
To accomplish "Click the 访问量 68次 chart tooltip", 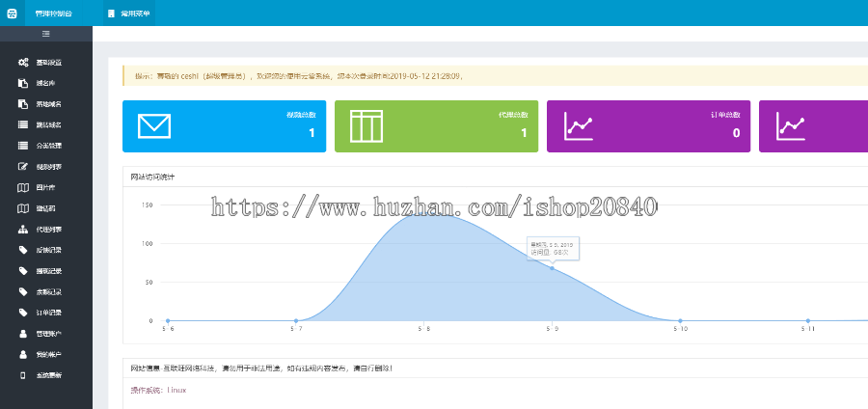I will [x=552, y=249].
